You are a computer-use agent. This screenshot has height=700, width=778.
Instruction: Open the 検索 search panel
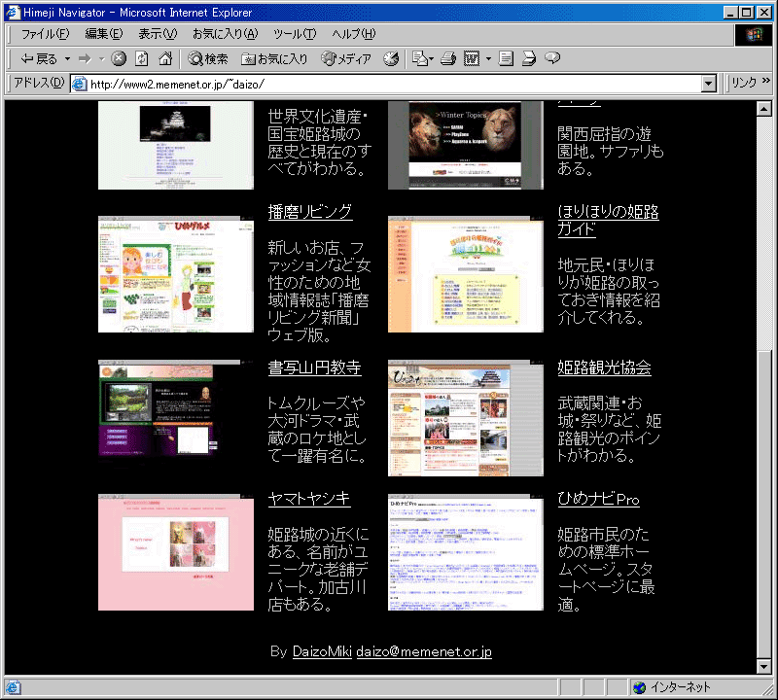pyautogui.click(x=208, y=59)
